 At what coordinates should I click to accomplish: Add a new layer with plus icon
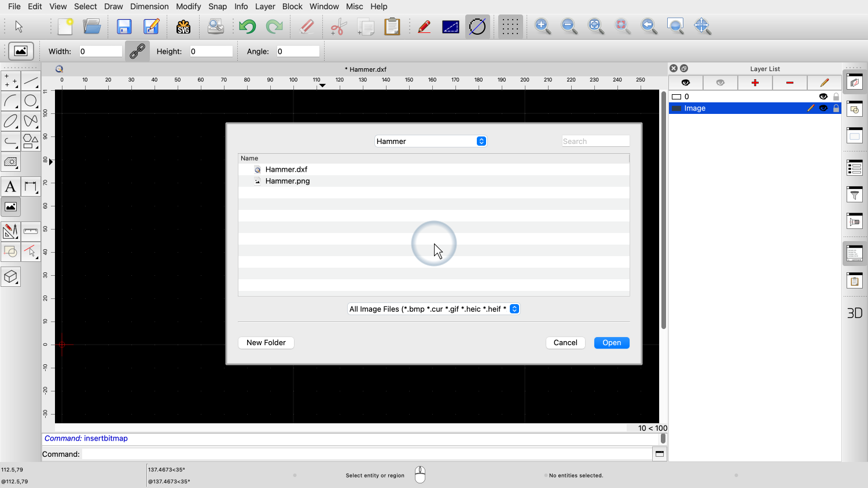tap(755, 83)
